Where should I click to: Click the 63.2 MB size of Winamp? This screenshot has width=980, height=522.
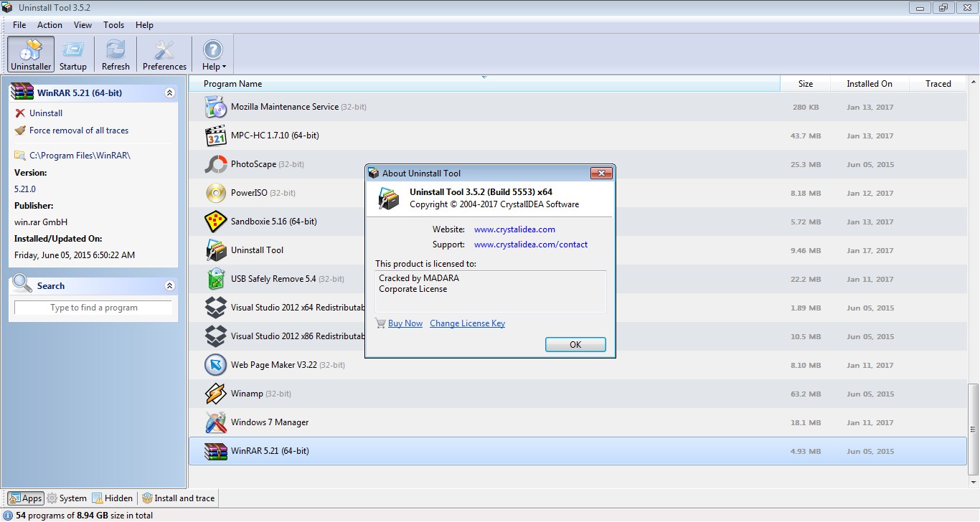click(x=805, y=394)
